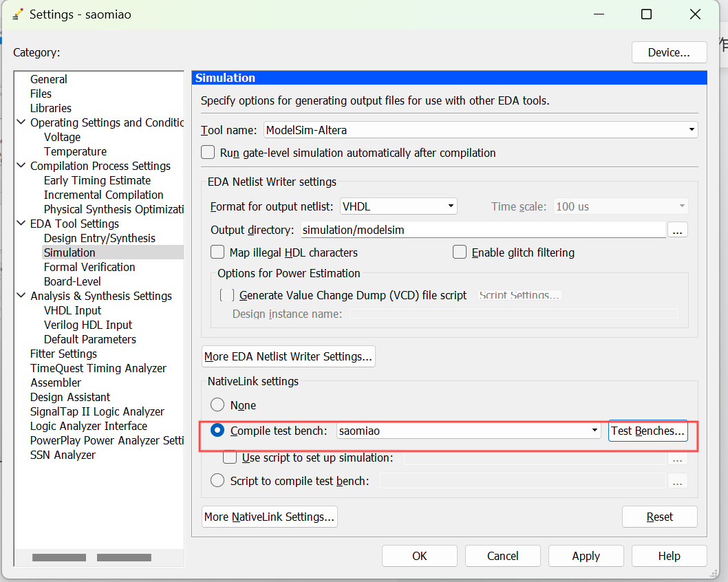Open Physical Synthesis Optimizations page
This screenshot has width=728, height=582.
point(114,209)
